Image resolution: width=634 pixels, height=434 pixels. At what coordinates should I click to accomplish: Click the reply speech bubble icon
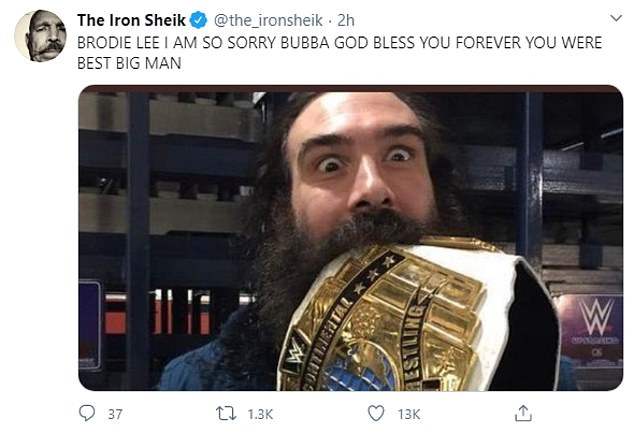tap(87, 413)
